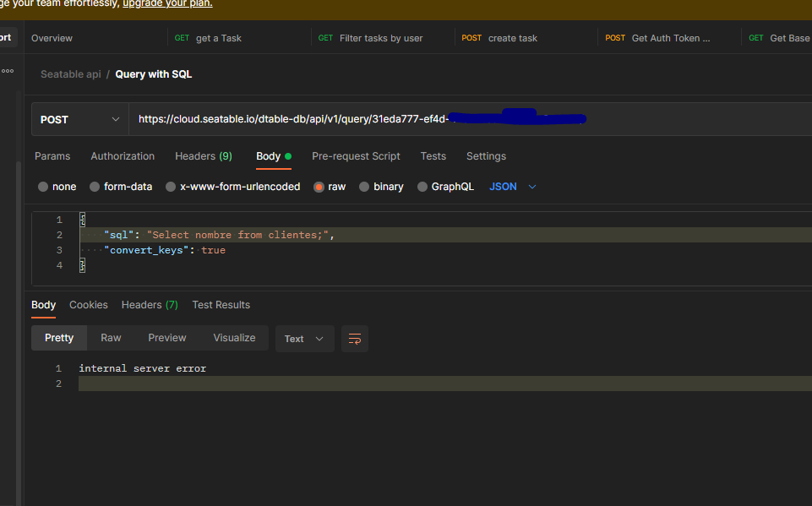Click the three dots icon in left sidebar
Image resolution: width=812 pixels, height=506 pixels.
[x=8, y=71]
